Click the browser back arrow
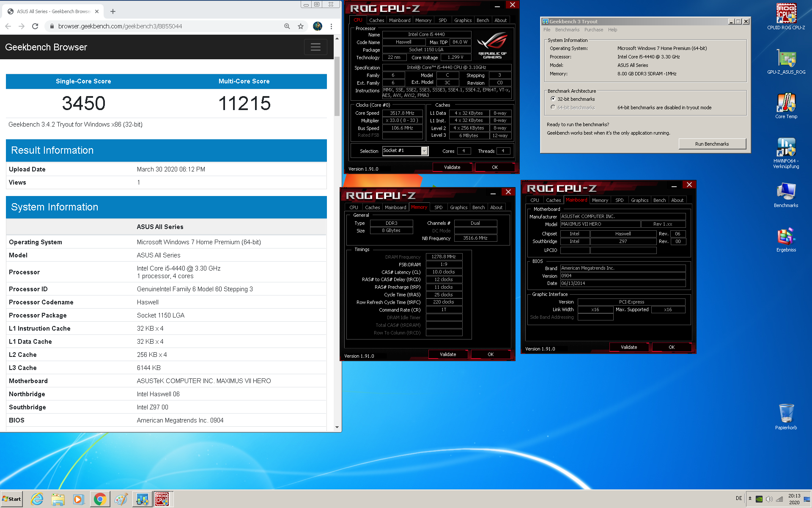The height and width of the screenshot is (508, 812). [8, 26]
